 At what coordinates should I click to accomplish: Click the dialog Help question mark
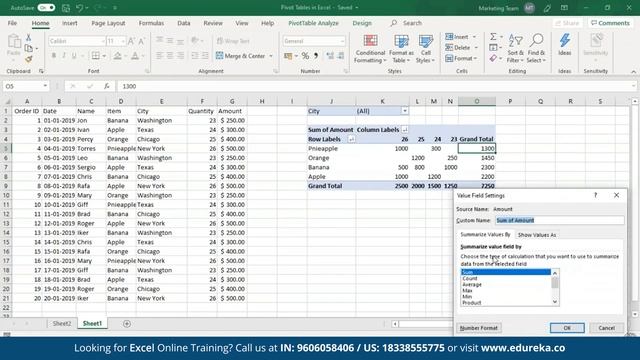[596, 196]
